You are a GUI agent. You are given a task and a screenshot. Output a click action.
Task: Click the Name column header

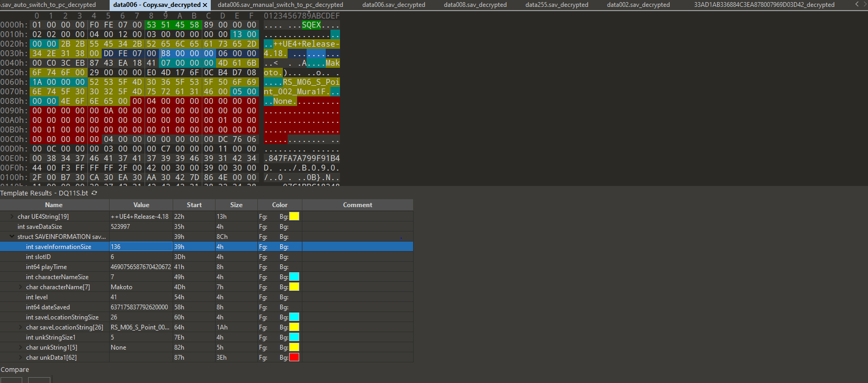pyautogui.click(x=54, y=205)
